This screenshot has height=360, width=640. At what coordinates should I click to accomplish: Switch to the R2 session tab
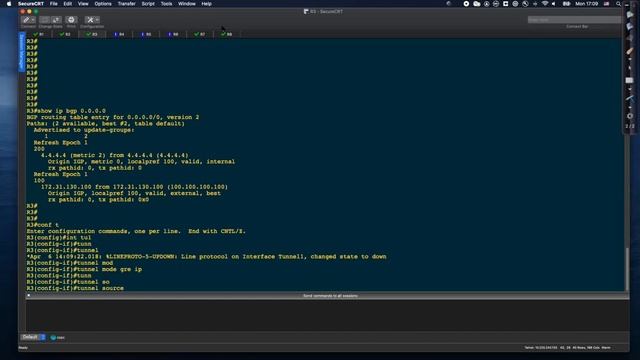pyautogui.click(x=65, y=34)
